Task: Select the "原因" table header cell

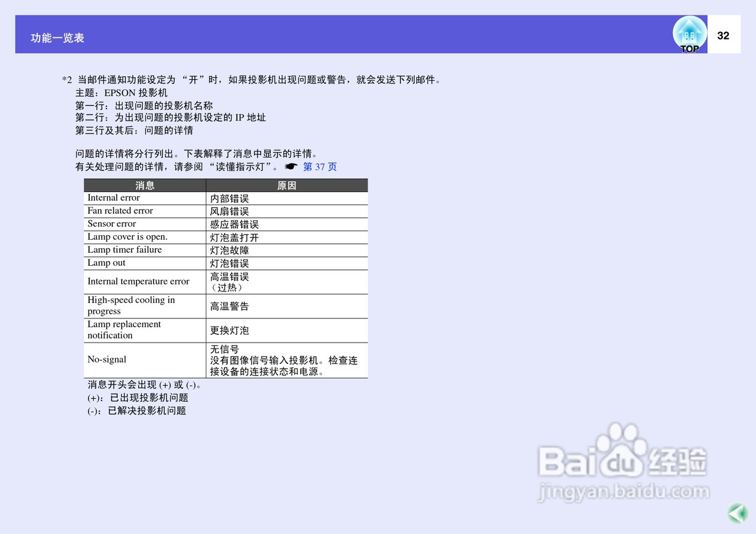Action: [x=287, y=185]
